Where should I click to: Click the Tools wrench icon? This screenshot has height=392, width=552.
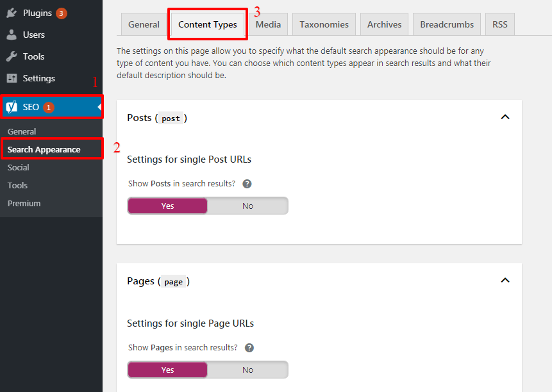[13, 56]
